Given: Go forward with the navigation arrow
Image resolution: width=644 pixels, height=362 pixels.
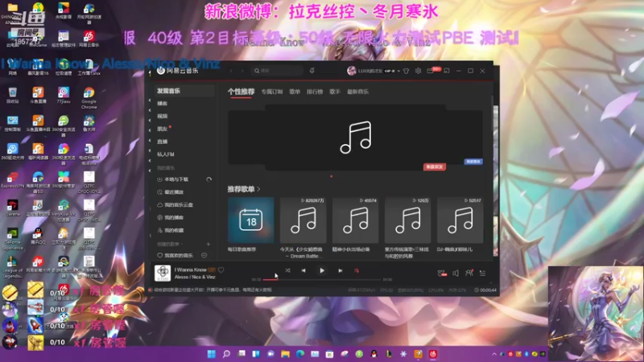Looking at the screenshot, I should [242, 71].
